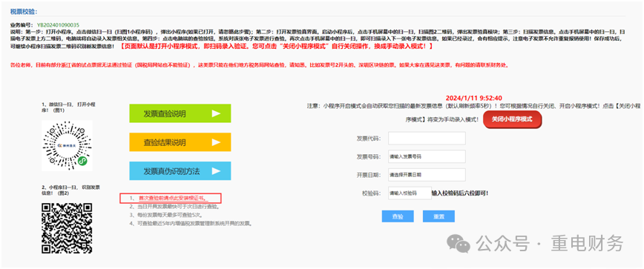Open the 发票真伪识别方法 blue banner

click(180, 171)
